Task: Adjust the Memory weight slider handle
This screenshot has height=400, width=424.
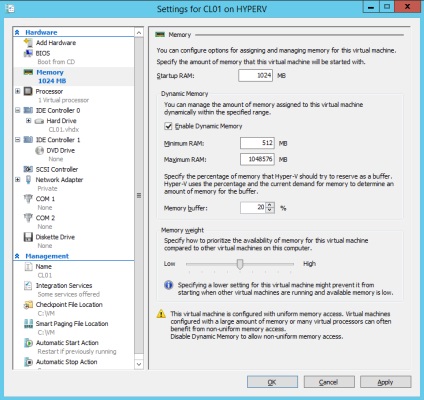Action: pyautogui.click(x=240, y=264)
